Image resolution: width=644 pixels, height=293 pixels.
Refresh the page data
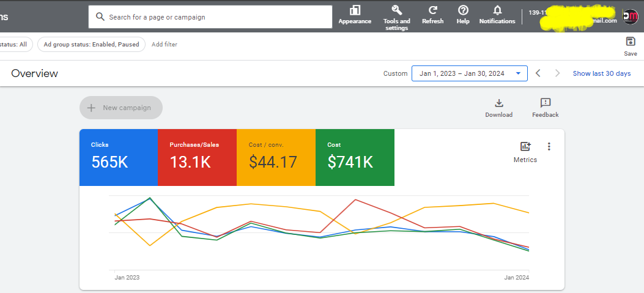[x=432, y=10]
